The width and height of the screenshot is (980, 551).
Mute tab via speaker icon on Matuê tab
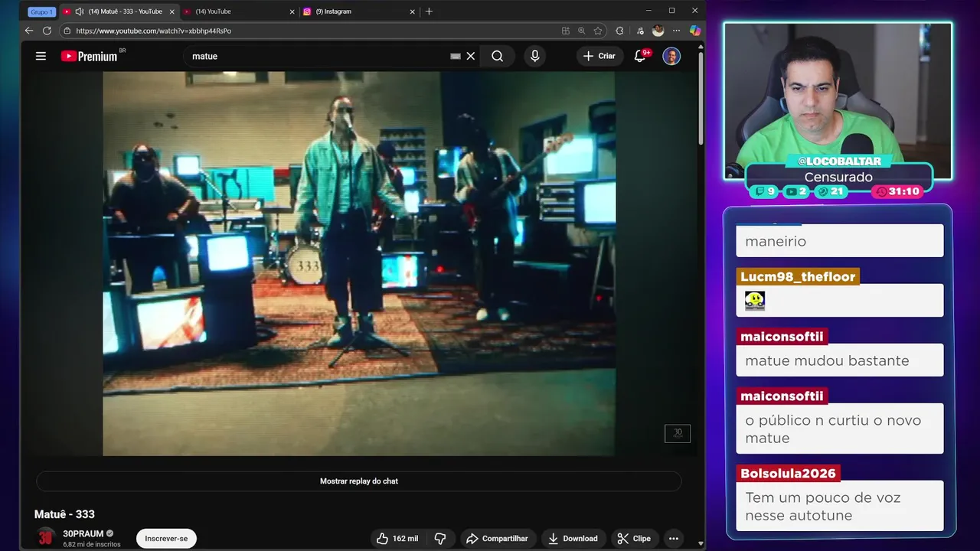(x=80, y=11)
